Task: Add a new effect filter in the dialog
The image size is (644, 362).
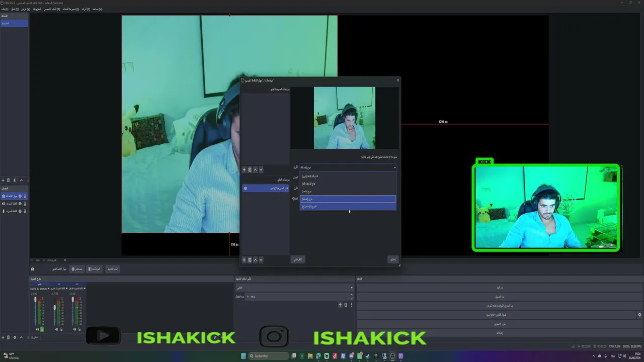Action: click(x=244, y=260)
